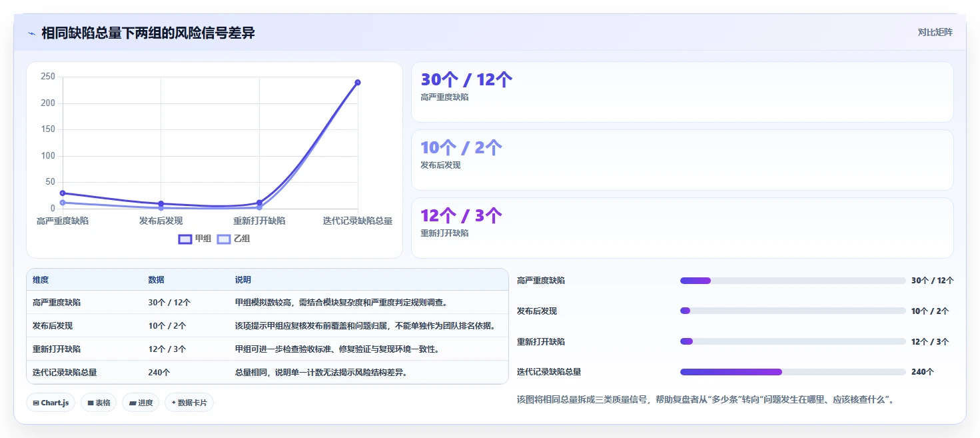
Task: Click the Chart.js tag chip
Action: point(51,403)
